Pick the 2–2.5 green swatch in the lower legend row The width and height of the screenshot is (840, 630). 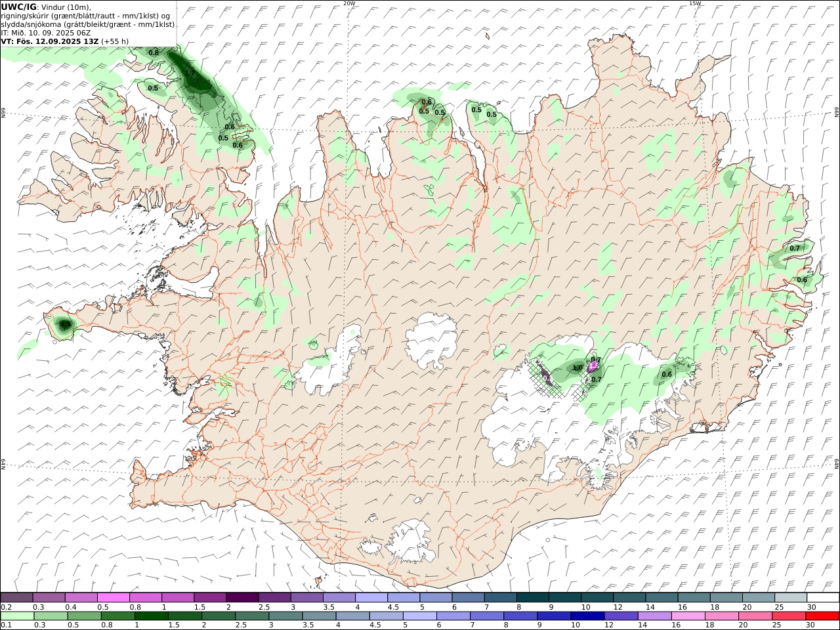(x=218, y=616)
